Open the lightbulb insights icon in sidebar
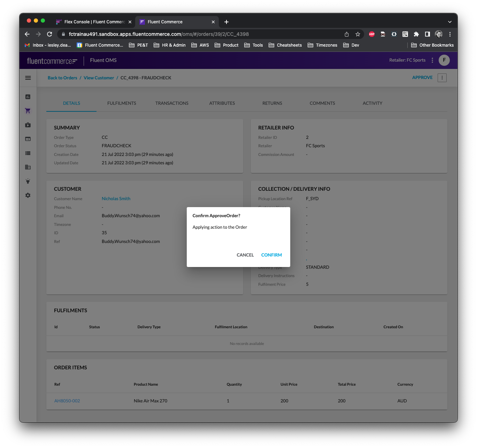The width and height of the screenshot is (477, 448). (x=28, y=181)
